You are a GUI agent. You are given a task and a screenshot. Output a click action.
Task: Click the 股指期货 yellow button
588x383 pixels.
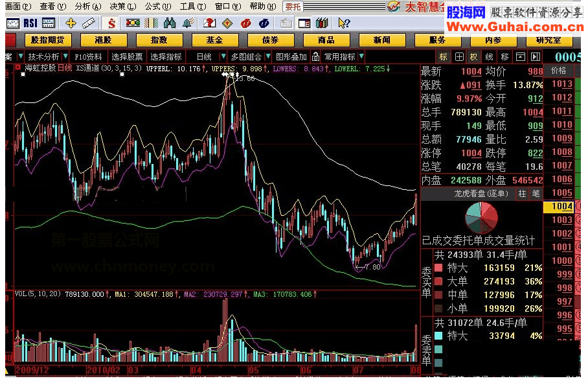point(48,40)
